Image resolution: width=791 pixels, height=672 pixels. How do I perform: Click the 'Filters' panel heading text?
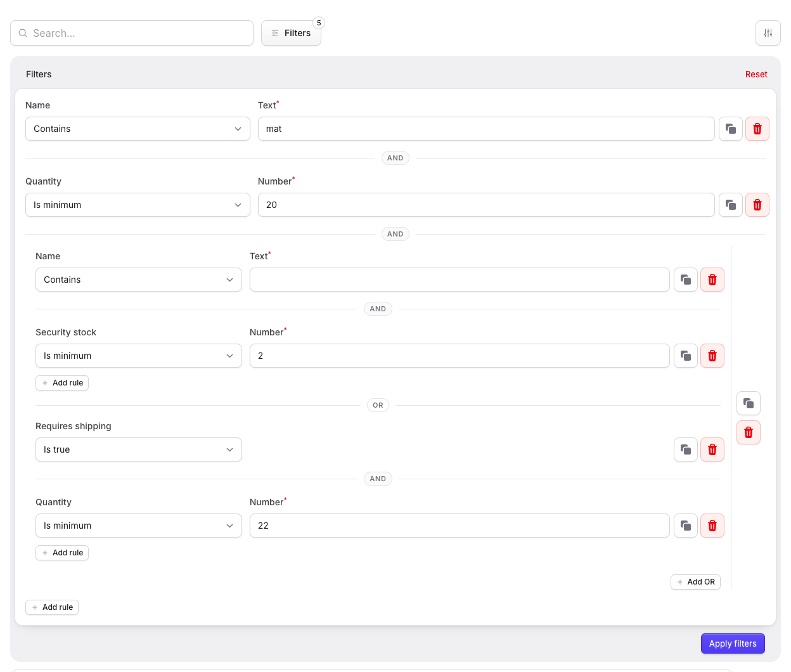[39, 74]
